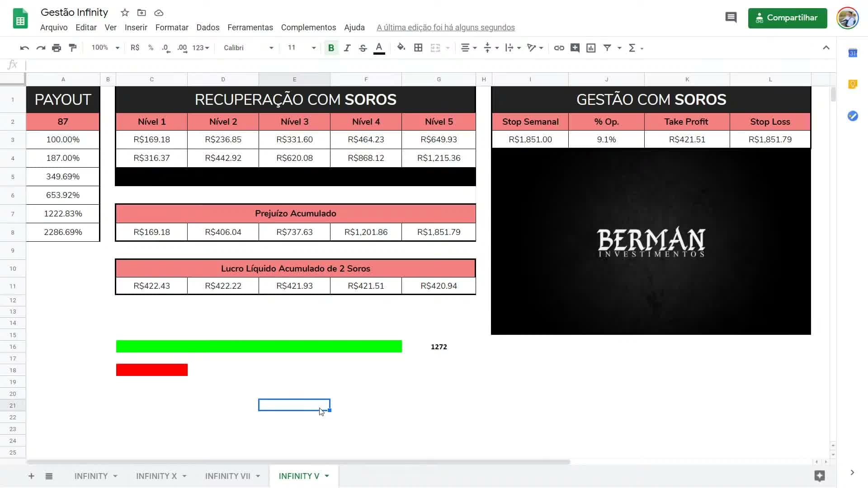Increase decimal places
The height and width of the screenshot is (488, 868).
click(x=182, y=48)
